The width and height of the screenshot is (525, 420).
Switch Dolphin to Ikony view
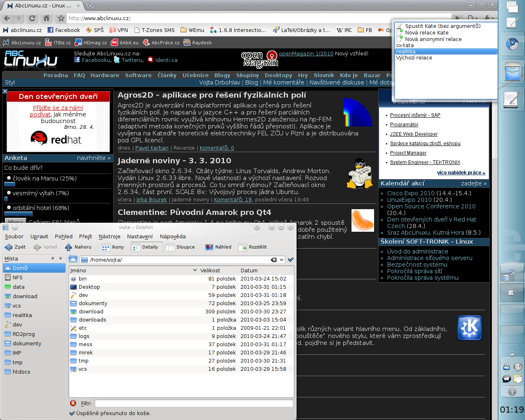click(113, 247)
